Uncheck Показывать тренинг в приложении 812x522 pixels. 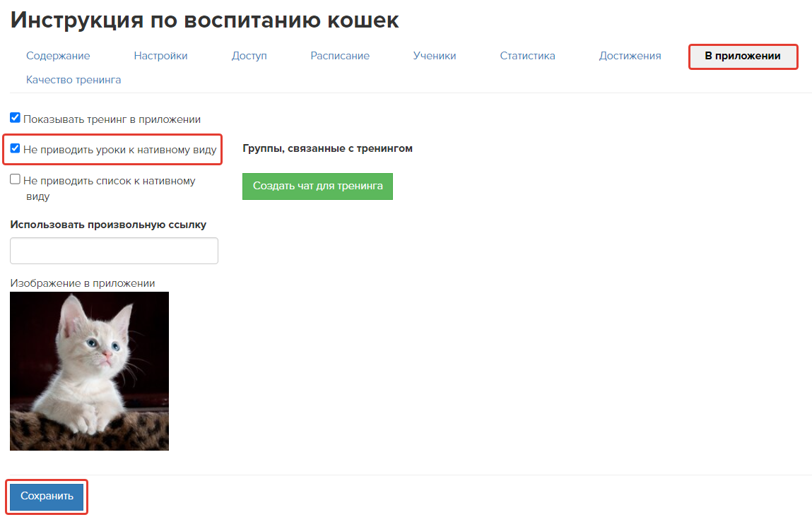(16, 118)
